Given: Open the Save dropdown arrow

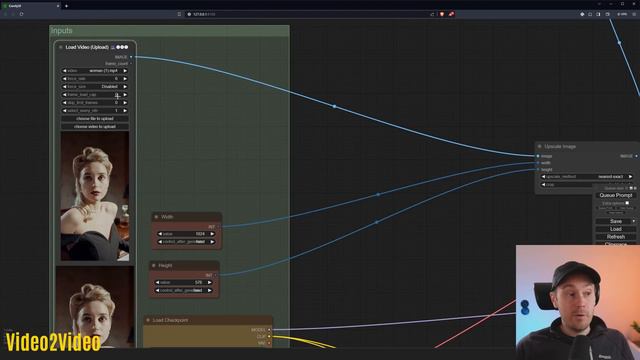Looking at the screenshot, I should [634, 221].
